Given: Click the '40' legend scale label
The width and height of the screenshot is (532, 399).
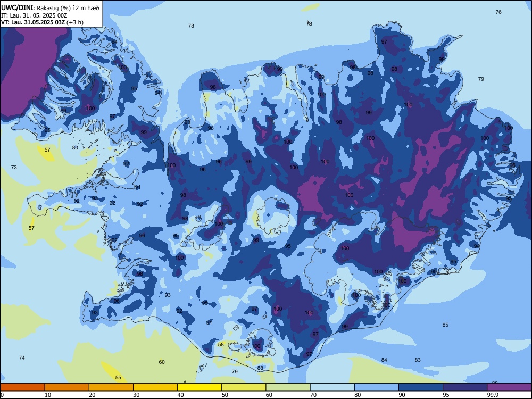Looking at the screenshot, I should (x=180, y=395).
